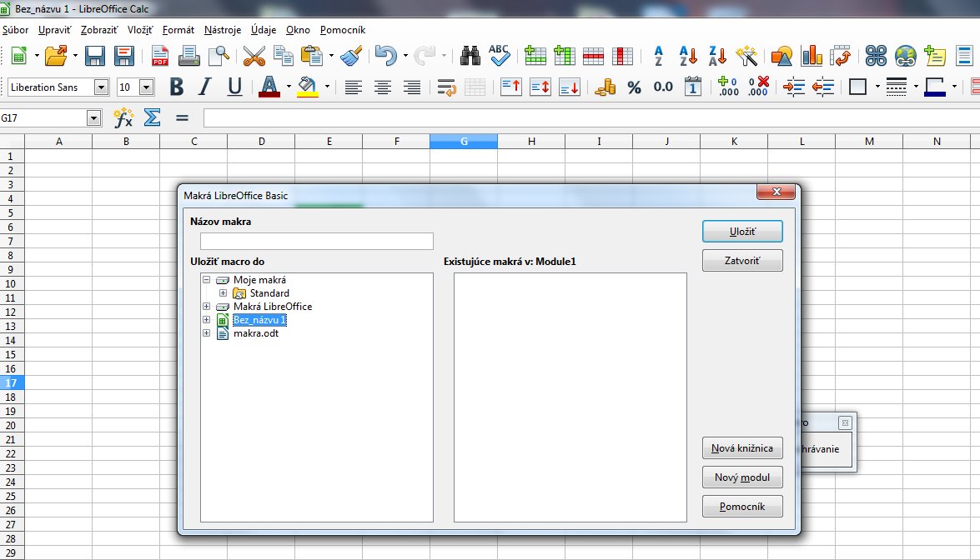Activate the Clone Formatting paintbrush

click(351, 56)
